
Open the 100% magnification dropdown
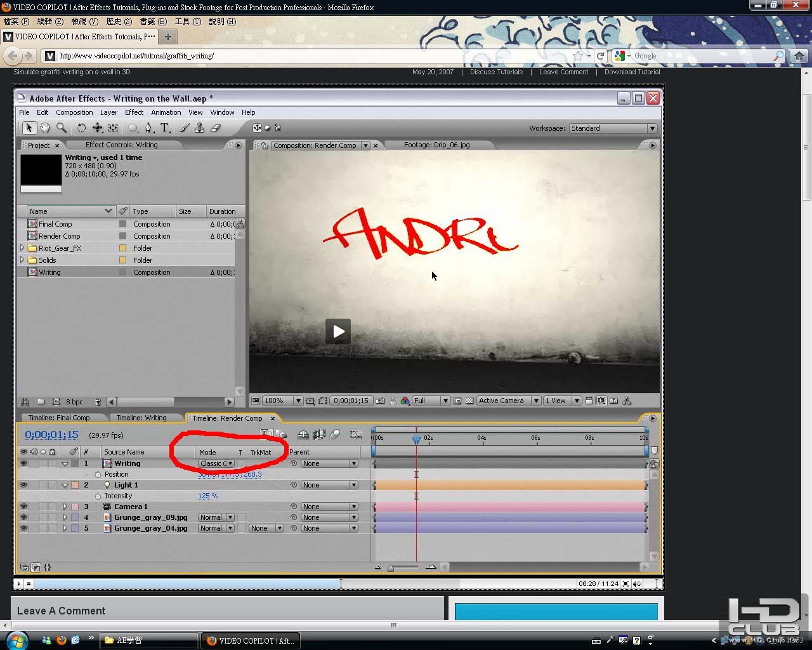point(282,401)
